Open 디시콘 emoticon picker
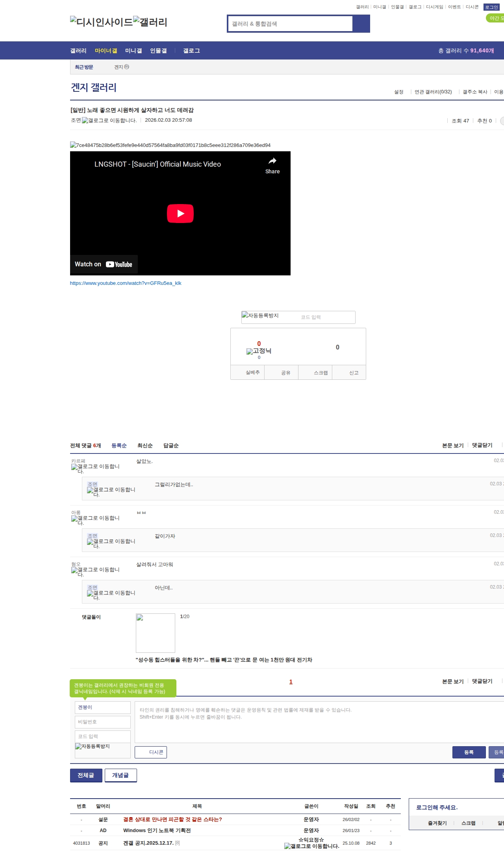Screen dimensions: 504x851 [151, 752]
